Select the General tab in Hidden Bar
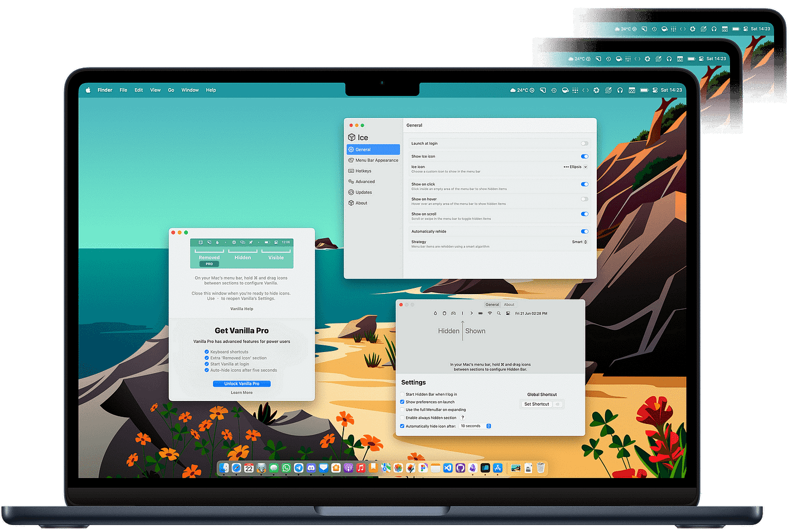The height and width of the screenshot is (530, 812). 492,305
